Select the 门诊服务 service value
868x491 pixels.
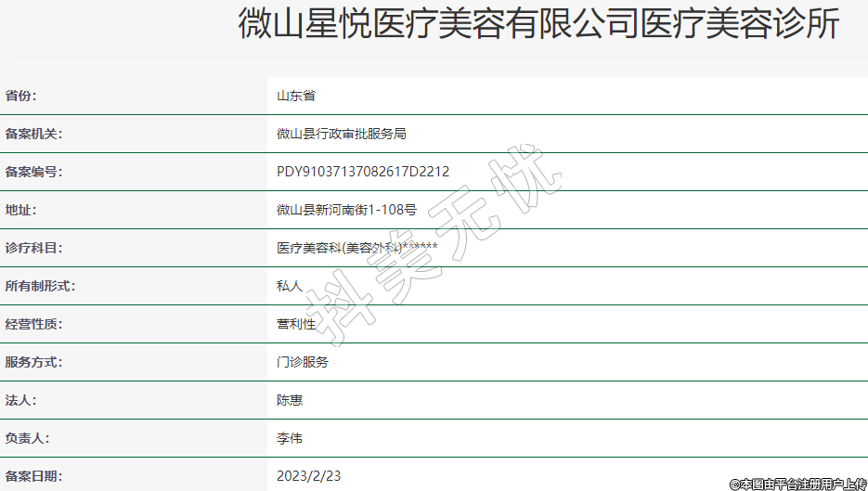303,362
